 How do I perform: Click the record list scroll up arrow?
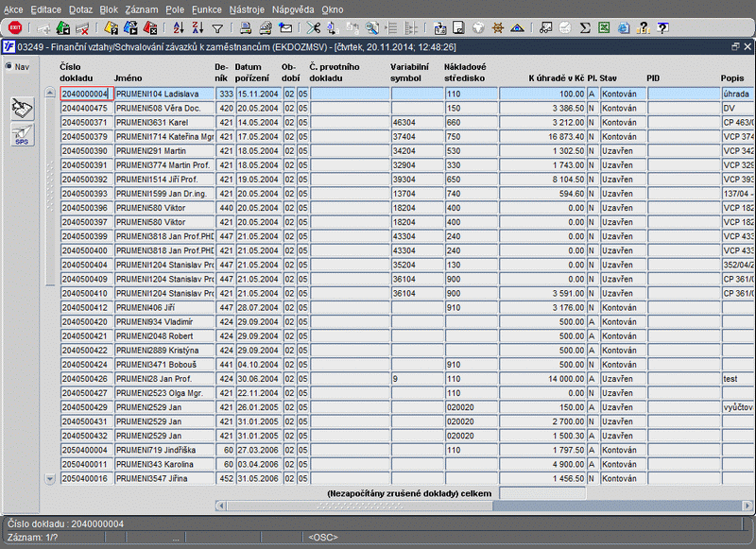(50, 93)
